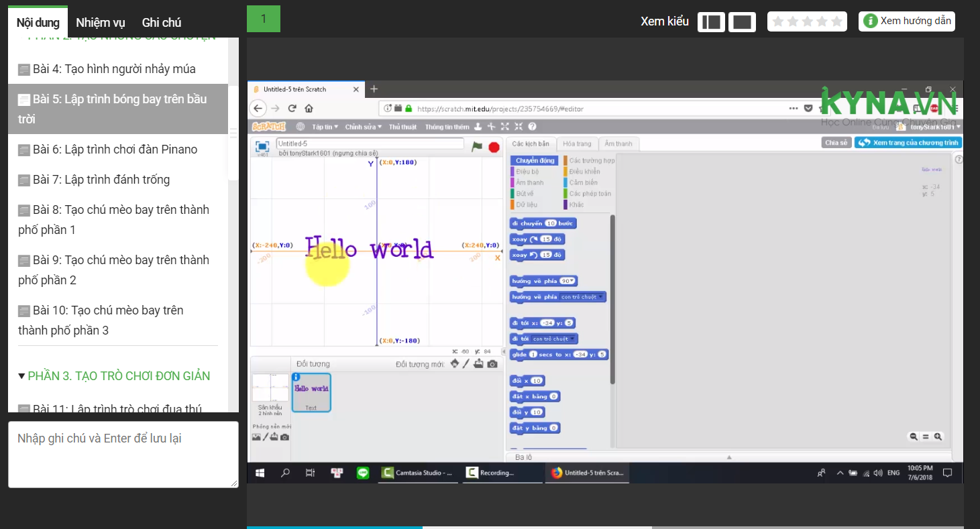Open the Tập tin dropdown menu
The image size is (980, 529).
pyautogui.click(x=325, y=127)
